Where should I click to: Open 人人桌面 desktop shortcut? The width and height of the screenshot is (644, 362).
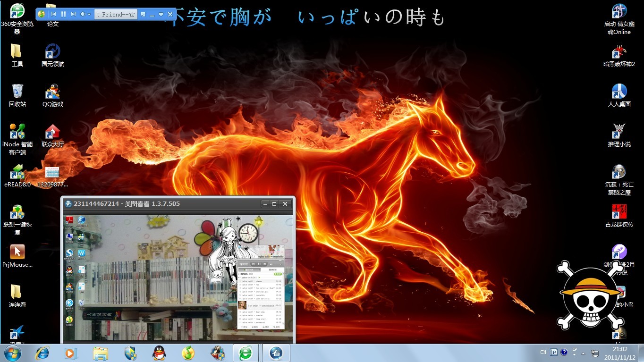tap(619, 95)
